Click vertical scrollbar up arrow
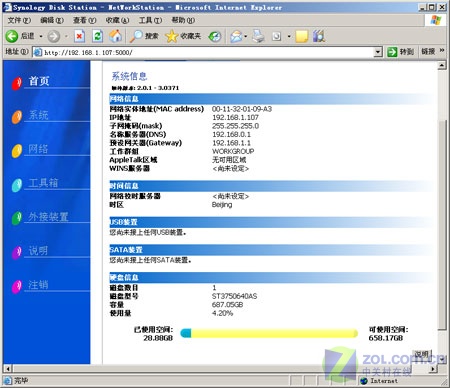 (442, 65)
